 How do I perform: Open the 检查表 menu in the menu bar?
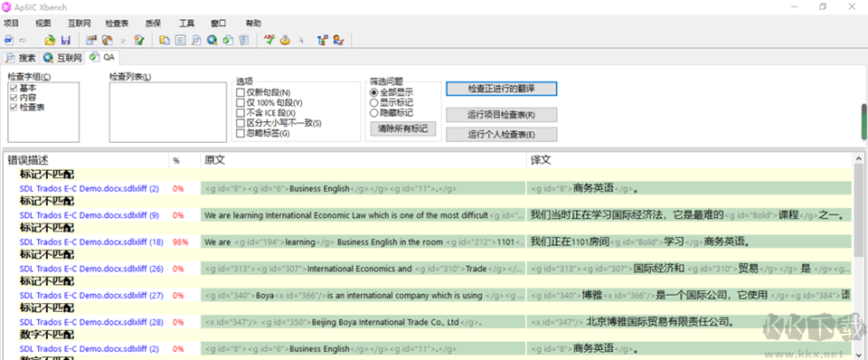tap(117, 24)
